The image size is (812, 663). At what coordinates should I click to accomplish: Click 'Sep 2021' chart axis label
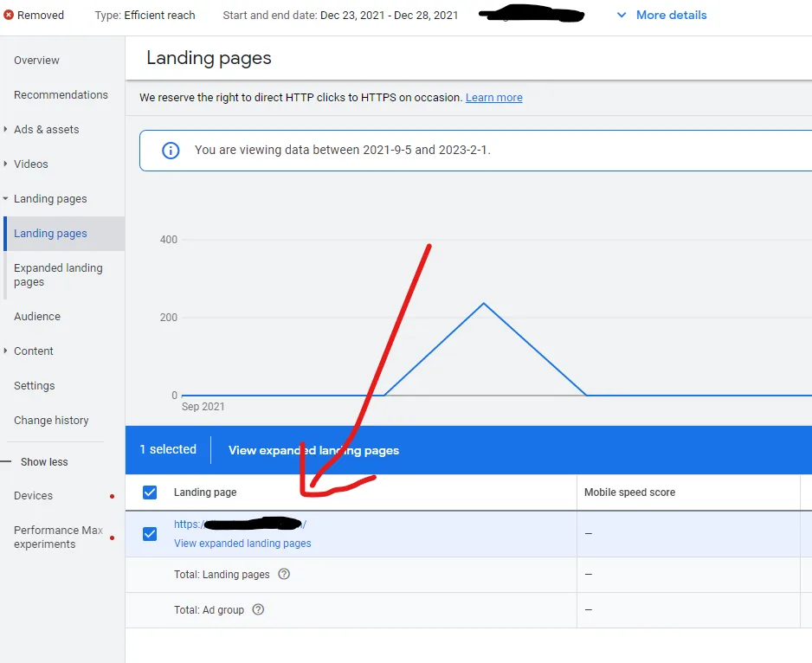pyautogui.click(x=203, y=407)
